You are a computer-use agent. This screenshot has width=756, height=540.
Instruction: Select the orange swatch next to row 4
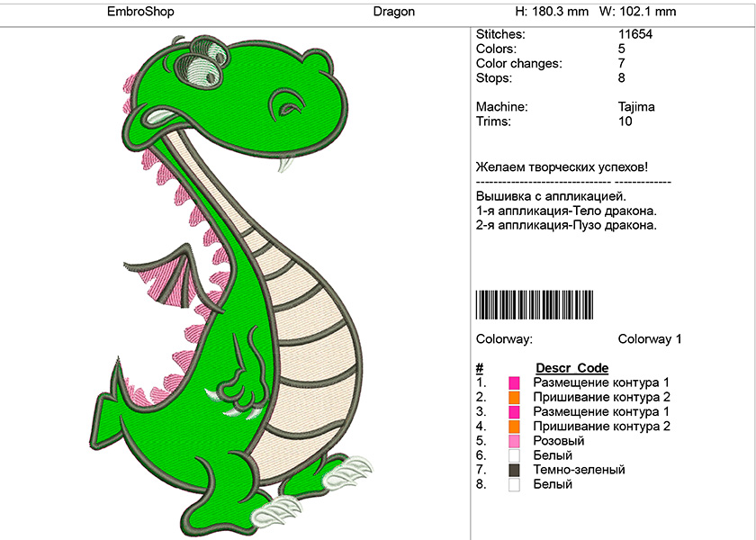point(514,427)
